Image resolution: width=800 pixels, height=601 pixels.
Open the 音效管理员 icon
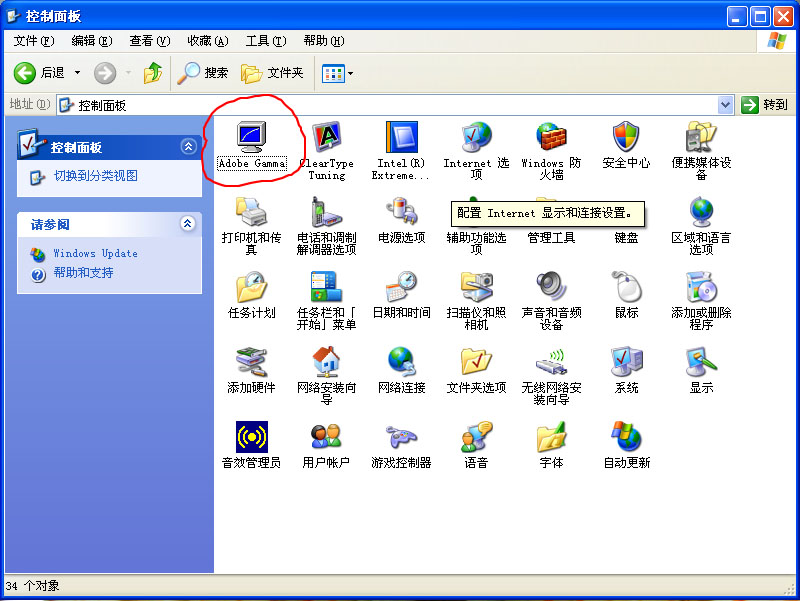[251, 438]
